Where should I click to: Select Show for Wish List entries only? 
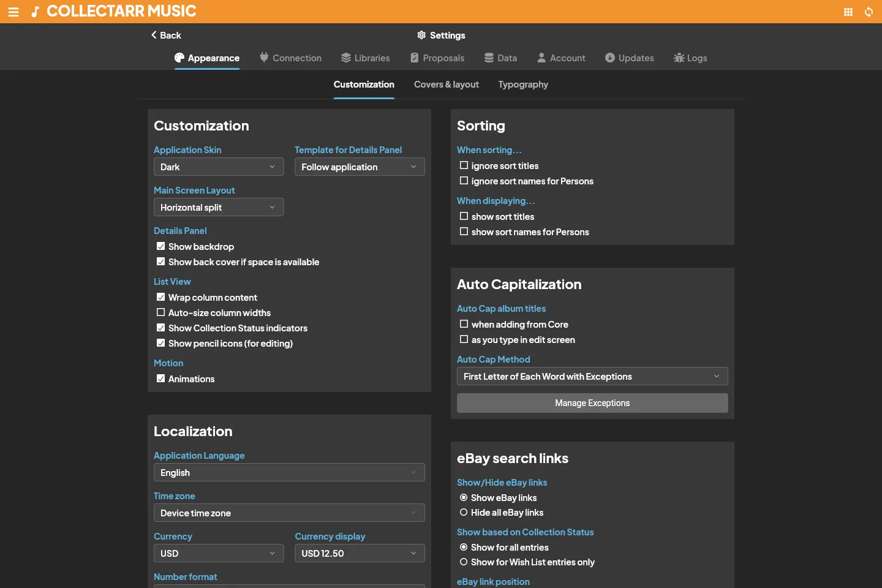(464, 562)
